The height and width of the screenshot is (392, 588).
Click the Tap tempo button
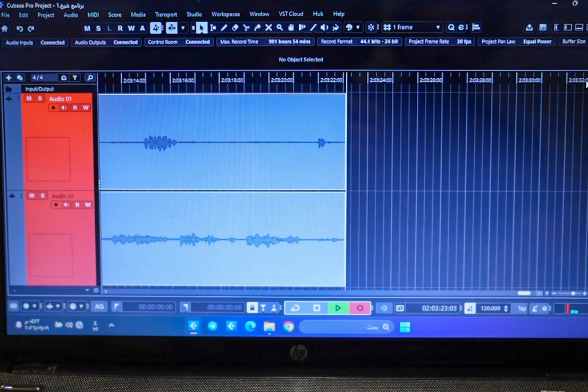pos(522,308)
